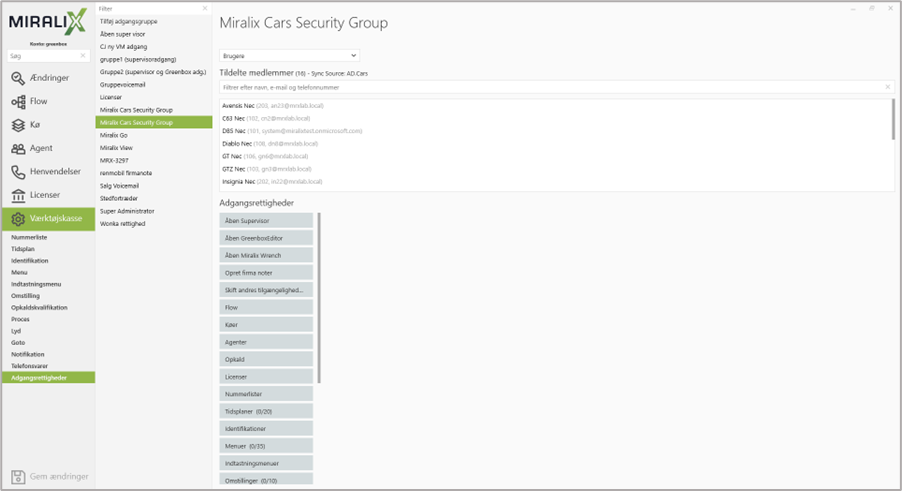902x491 pixels.
Task: Open Nummerliste in the toolbox menu
Action: tap(29, 237)
